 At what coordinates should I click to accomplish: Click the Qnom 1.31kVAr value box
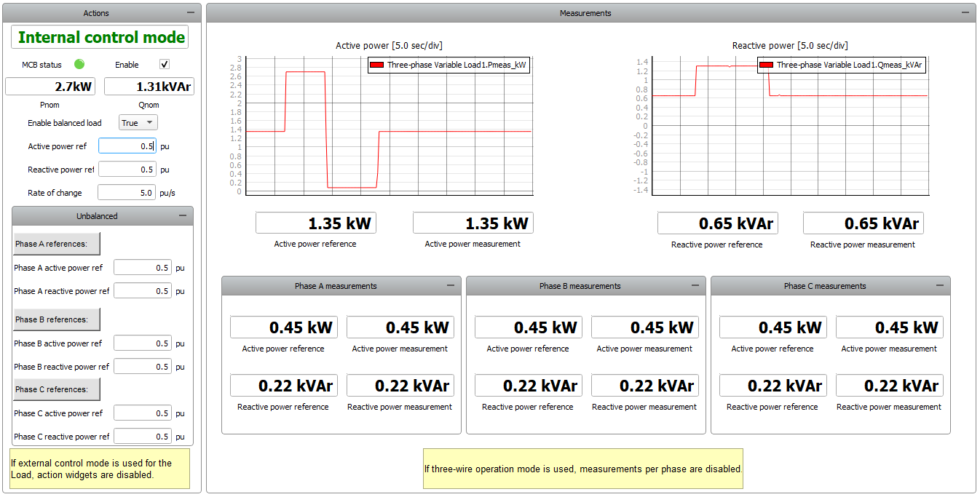(149, 87)
